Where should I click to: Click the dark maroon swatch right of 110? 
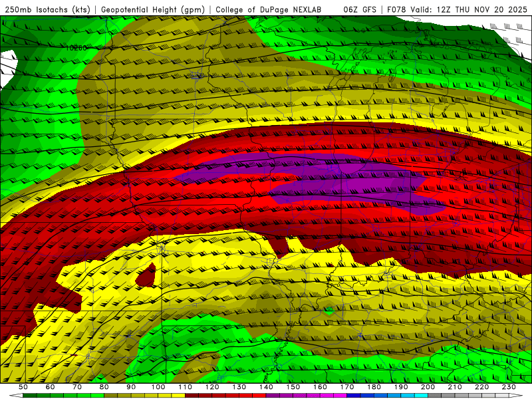[x=192, y=395]
